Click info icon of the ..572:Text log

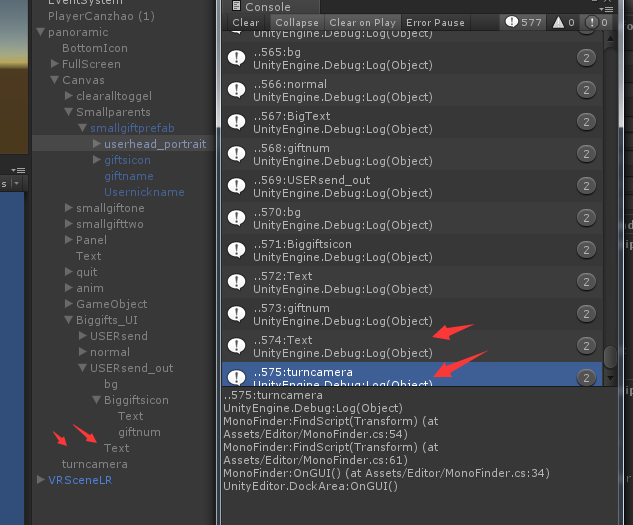[237, 281]
